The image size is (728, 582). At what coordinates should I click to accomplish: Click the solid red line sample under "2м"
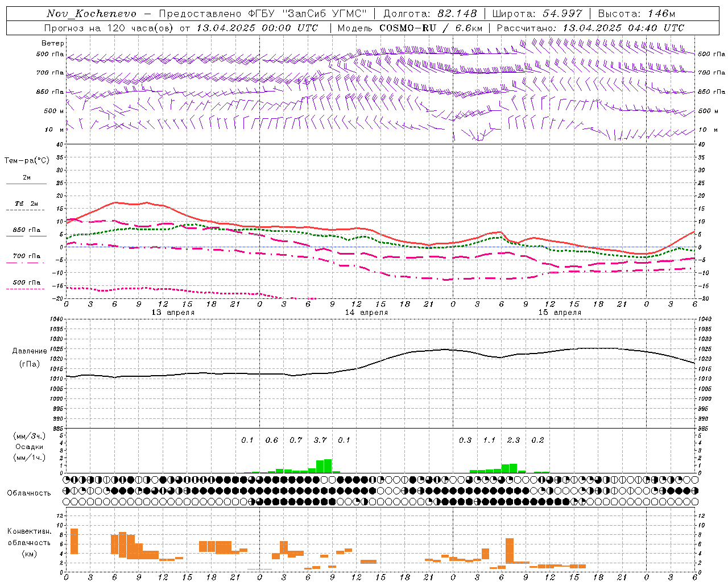26,184
